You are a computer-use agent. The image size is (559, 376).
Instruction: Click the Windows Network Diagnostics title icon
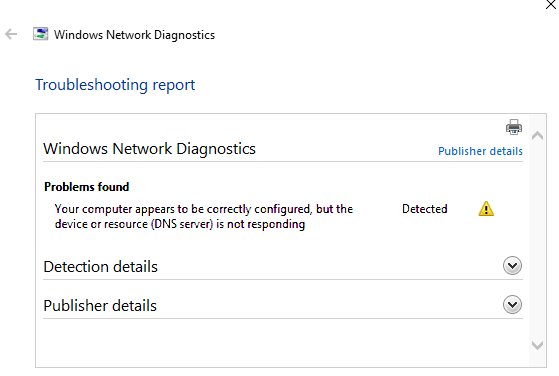click(40, 34)
